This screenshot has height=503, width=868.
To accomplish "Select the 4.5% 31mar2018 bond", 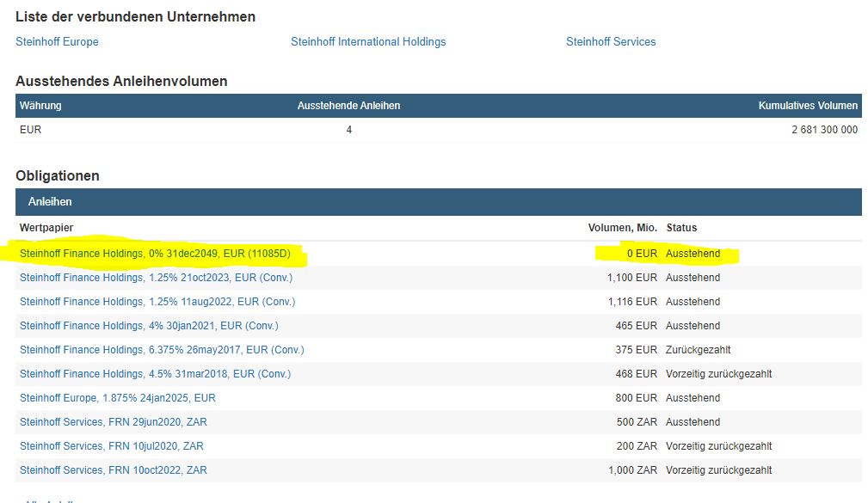I will coord(155,374).
